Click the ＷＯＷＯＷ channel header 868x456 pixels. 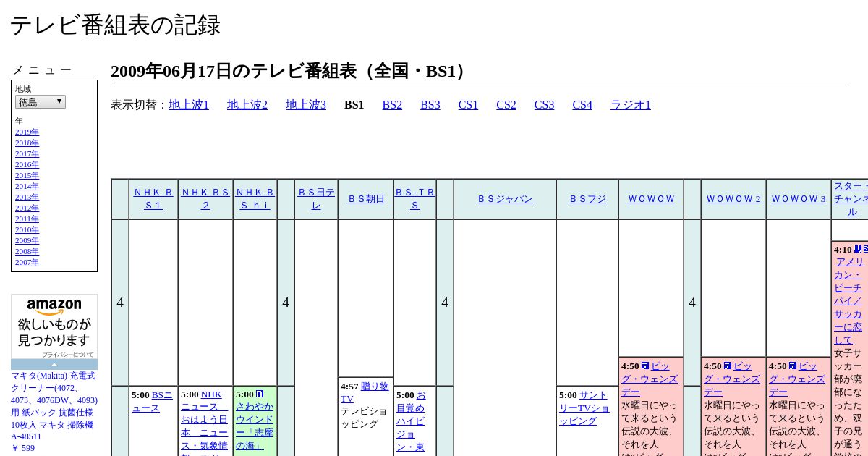[651, 199]
